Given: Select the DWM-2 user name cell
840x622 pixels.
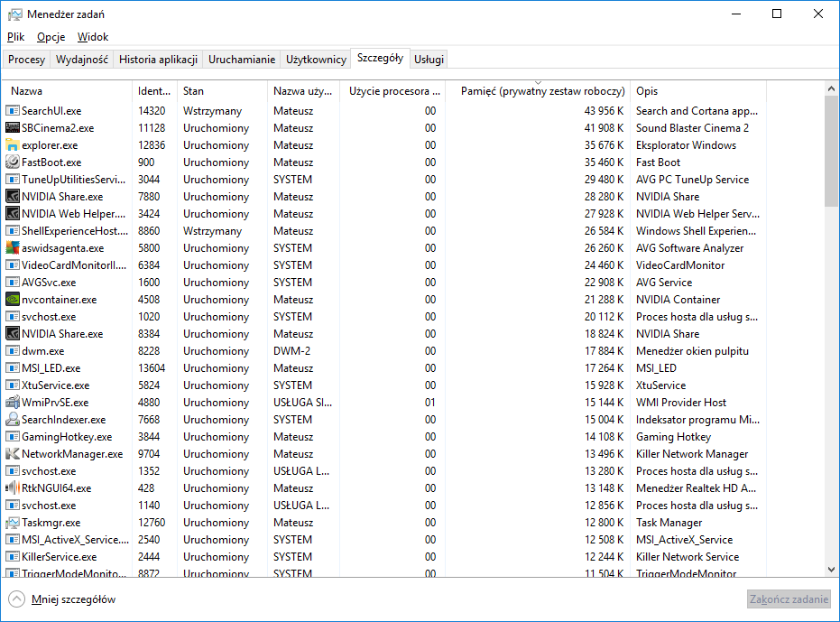Looking at the screenshot, I should [292, 351].
